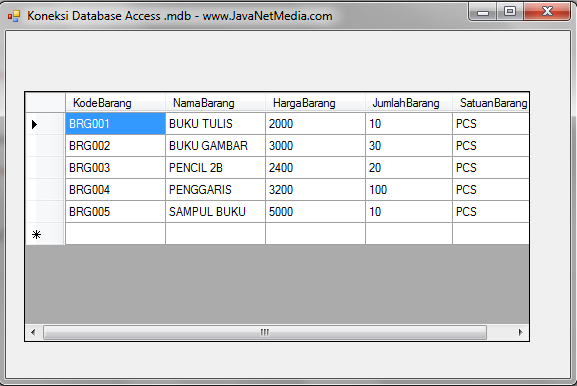
Task: Select the 3000 price cell
Action: coord(315,146)
